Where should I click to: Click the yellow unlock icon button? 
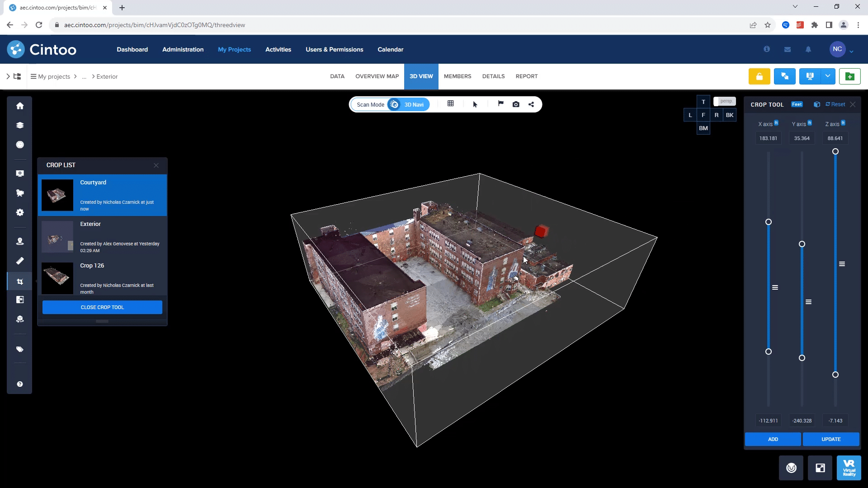tap(759, 76)
